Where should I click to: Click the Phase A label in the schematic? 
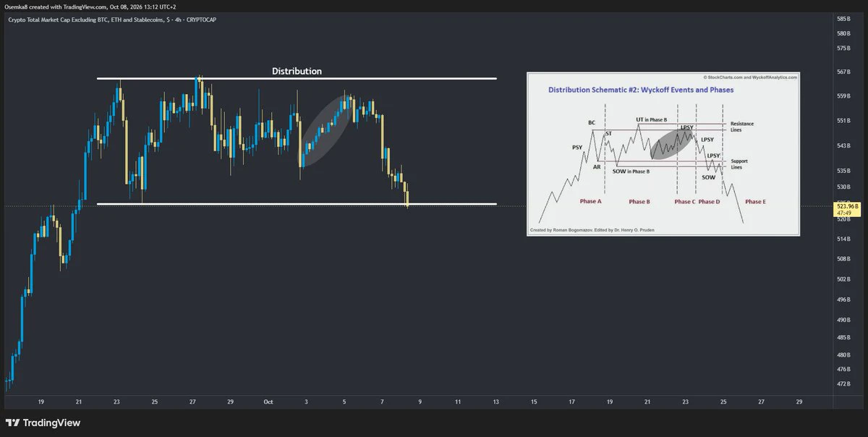[x=590, y=202]
